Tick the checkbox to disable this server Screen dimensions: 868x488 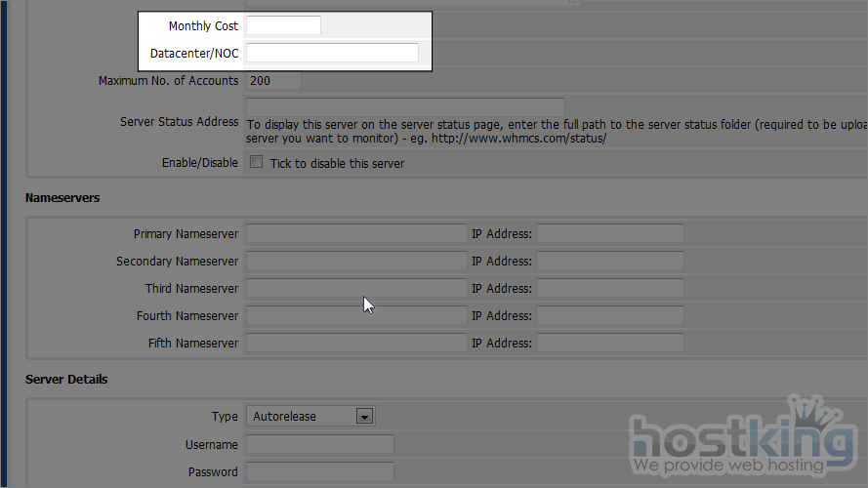[x=257, y=163]
